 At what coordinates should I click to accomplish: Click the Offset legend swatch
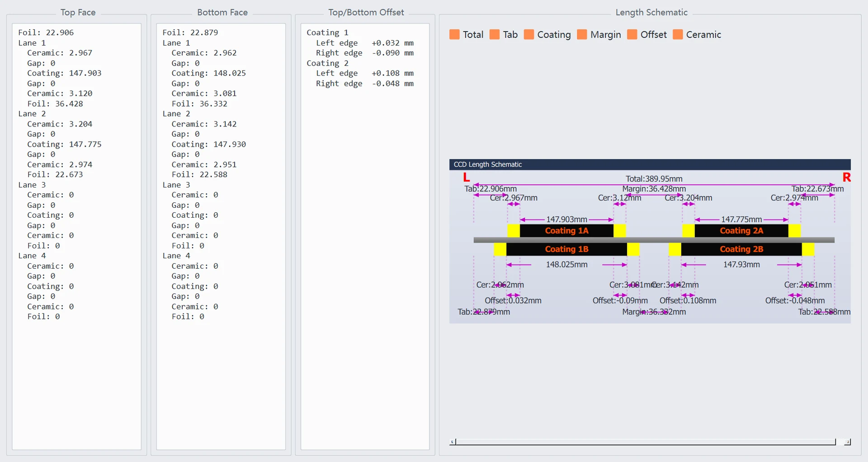pos(632,35)
